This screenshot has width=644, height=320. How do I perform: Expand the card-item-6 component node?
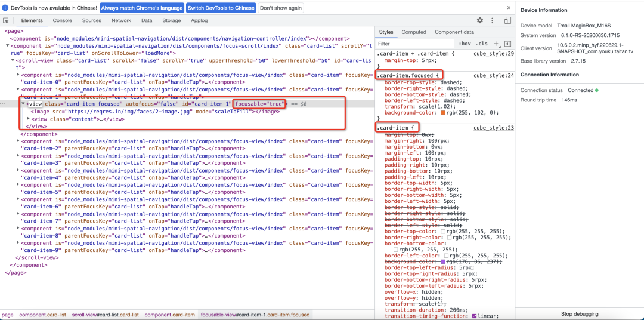(x=18, y=200)
